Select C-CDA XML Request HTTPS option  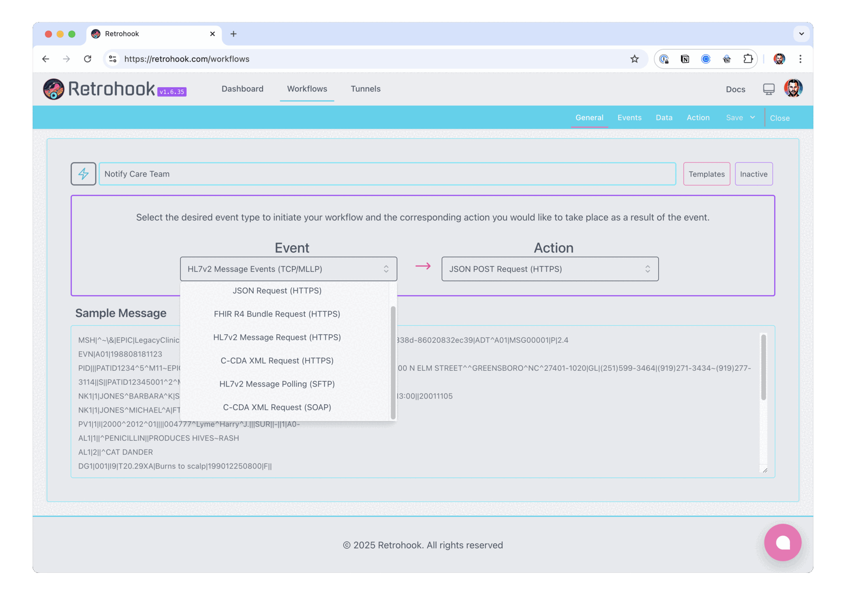pos(277,360)
